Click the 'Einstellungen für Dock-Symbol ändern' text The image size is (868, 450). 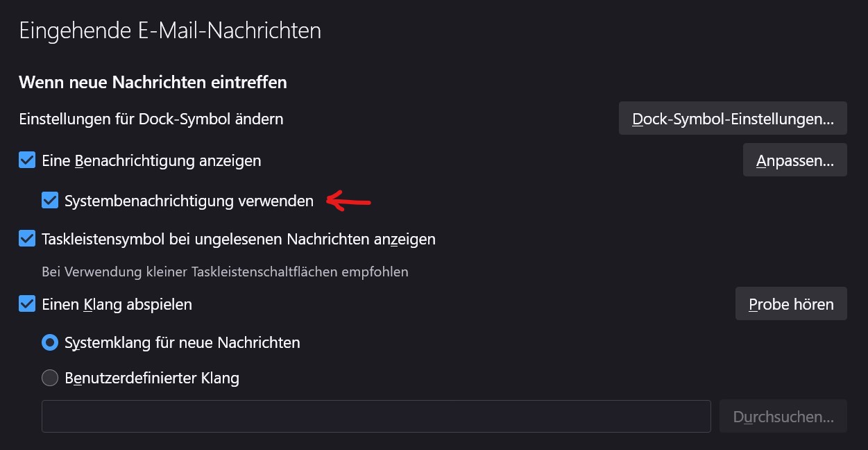[151, 119]
